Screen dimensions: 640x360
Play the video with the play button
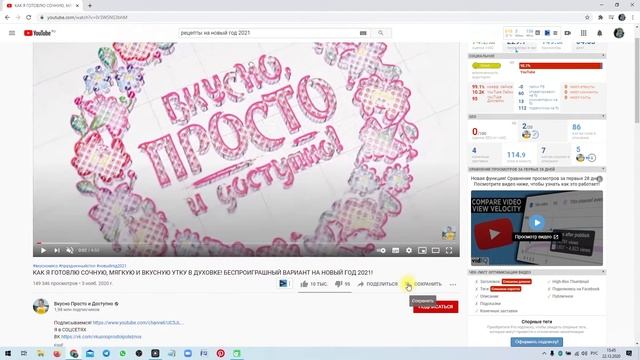click(x=43, y=250)
